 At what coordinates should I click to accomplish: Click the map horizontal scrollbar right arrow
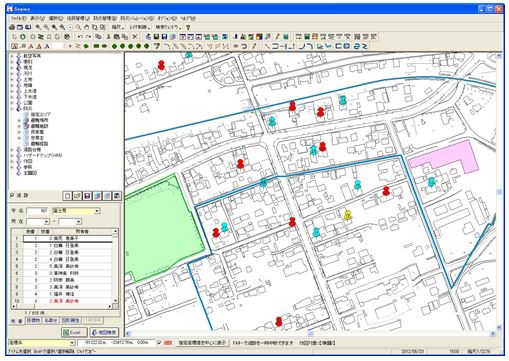[493, 333]
